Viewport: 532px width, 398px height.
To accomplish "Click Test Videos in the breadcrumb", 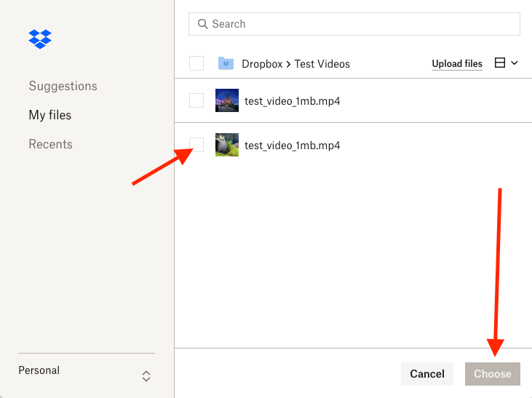I will (x=322, y=64).
